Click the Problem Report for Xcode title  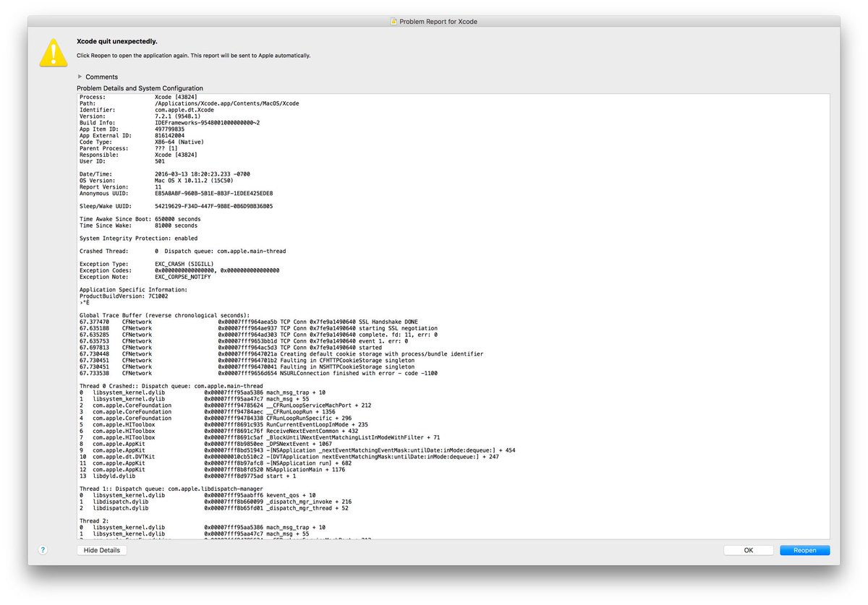click(x=438, y=21)
